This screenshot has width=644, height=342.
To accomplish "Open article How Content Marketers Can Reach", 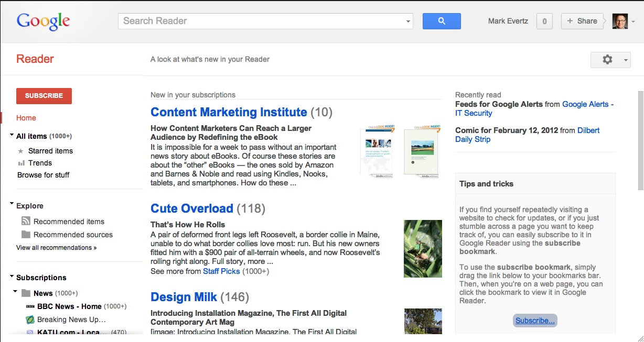I will [231, 133].
